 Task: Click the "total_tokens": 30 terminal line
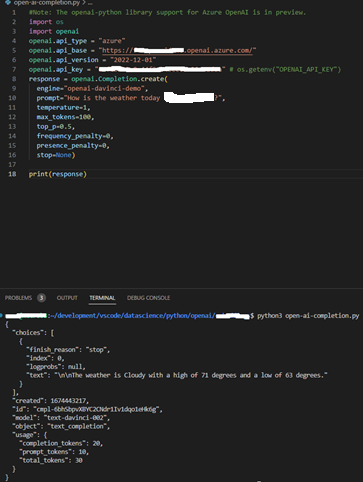51,460
